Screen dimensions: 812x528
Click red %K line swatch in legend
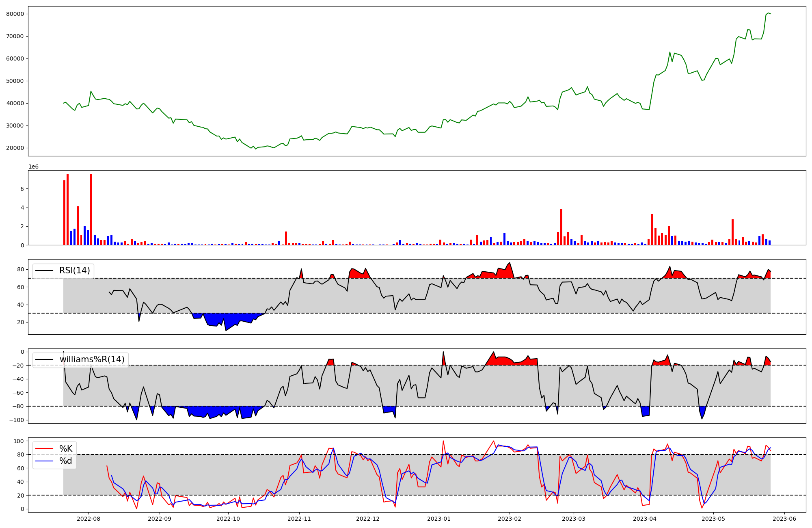[x=44, y=448]
